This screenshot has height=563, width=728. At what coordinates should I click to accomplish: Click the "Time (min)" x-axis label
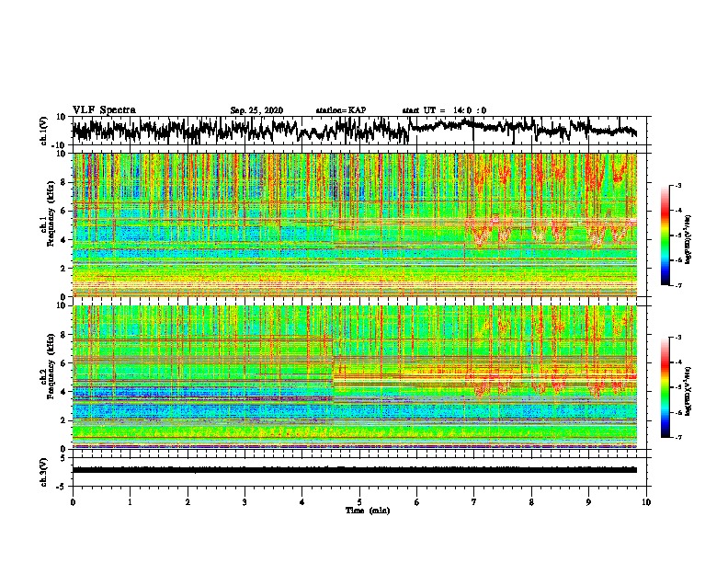(x=368, y=511)
